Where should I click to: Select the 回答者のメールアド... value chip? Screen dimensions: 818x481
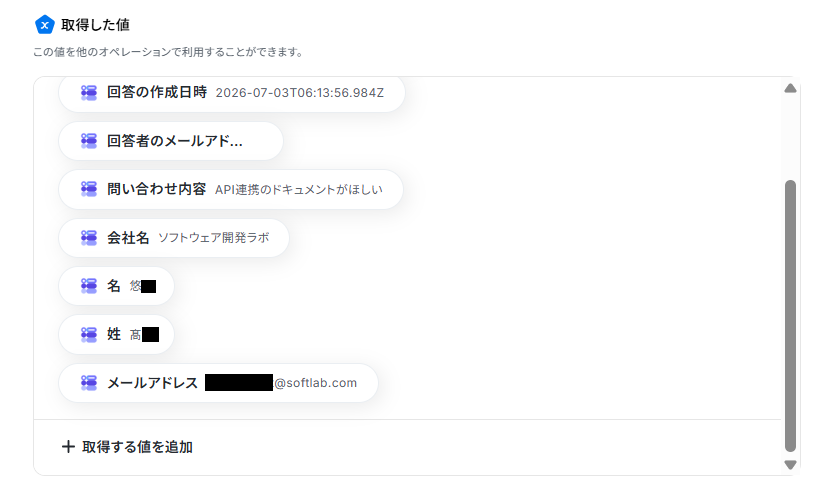coord(171,141)
